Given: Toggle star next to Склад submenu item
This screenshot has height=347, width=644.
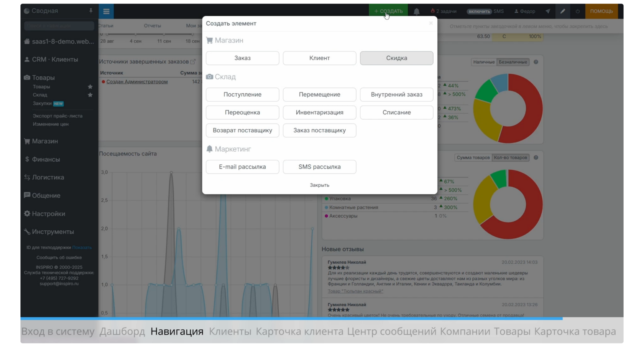Looking at the screenshot, I should click(x=90, y=95).
